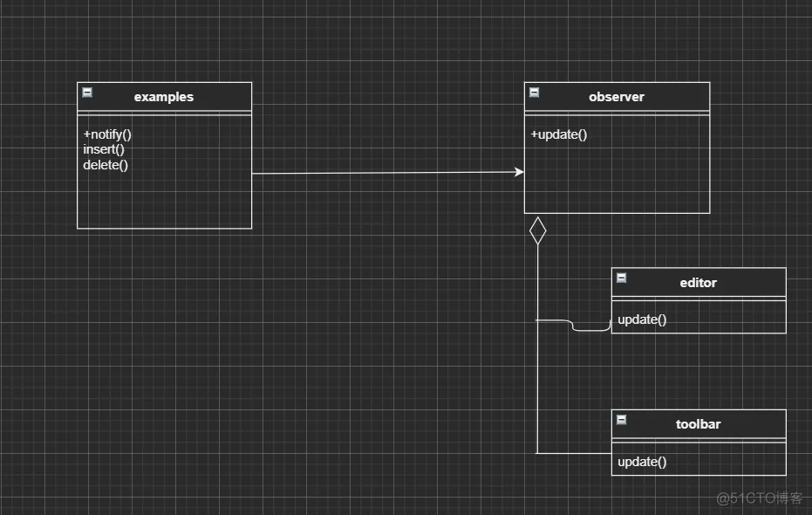812x515 pixels.
Task: Collapse the editor class box
Action: coord(621,278)
